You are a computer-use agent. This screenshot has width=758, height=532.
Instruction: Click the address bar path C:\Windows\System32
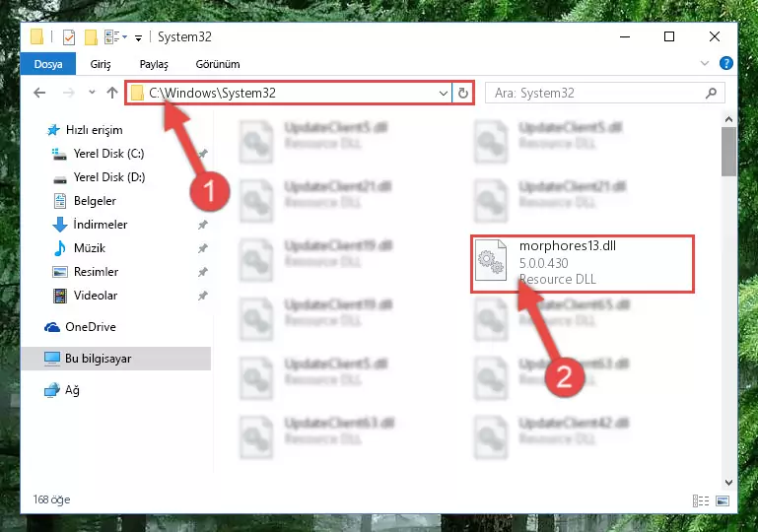click(212, 93)
